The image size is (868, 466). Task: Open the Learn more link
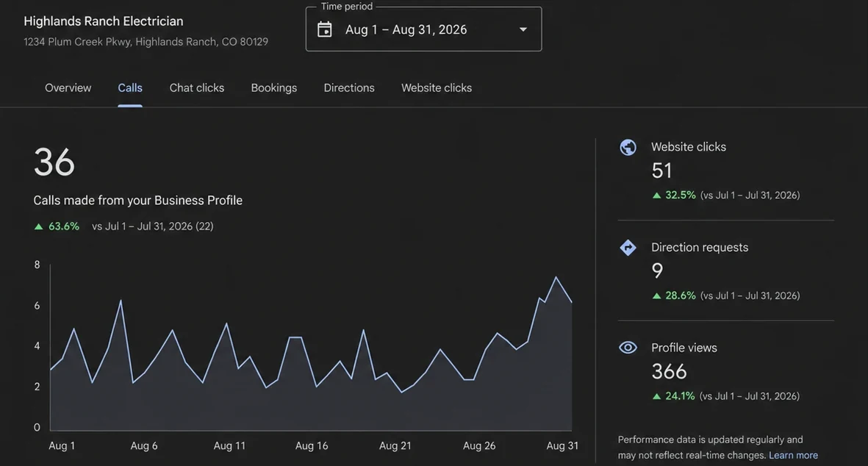click(793, 455)
